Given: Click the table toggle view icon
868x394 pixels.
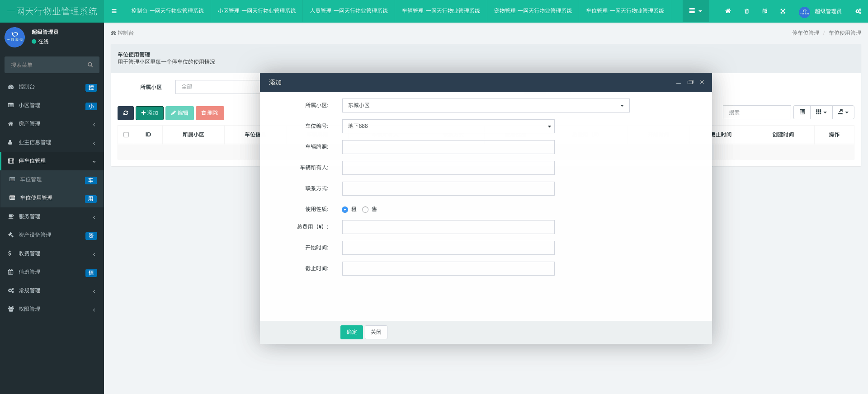Looking at the screenshot, I should (x=802, y=112).
